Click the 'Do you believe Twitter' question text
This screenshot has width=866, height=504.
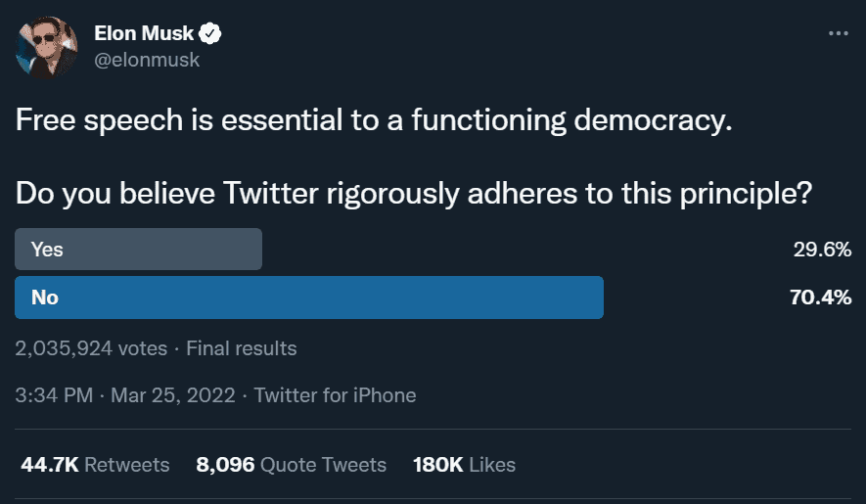pos(414,194)
